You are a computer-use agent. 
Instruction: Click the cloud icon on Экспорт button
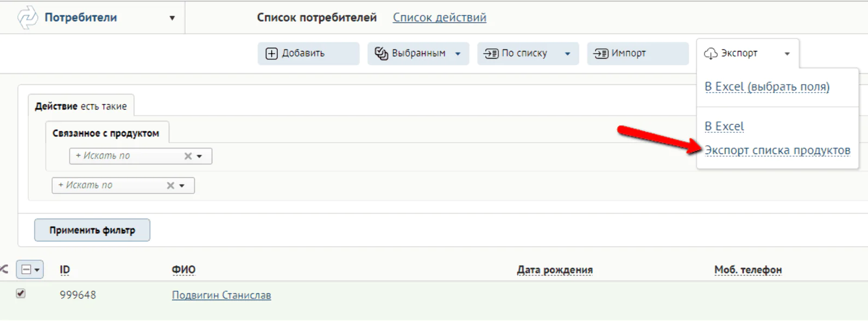click(x=711, y=53)
